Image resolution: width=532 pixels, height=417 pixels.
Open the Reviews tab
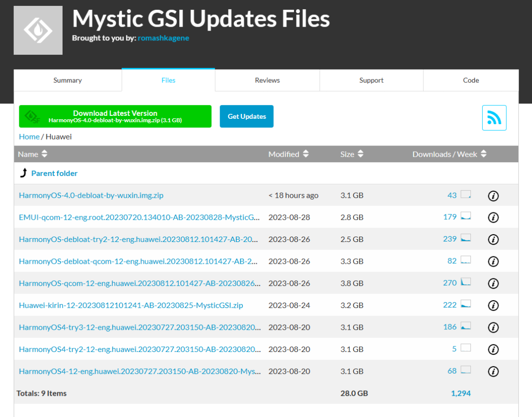[267, 80]
